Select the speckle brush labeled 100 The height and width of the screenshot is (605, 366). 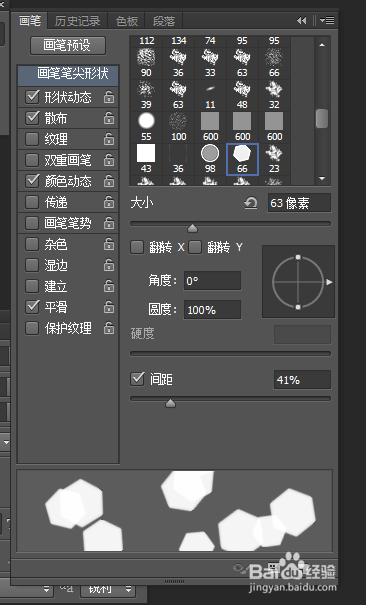coord(178,127)
